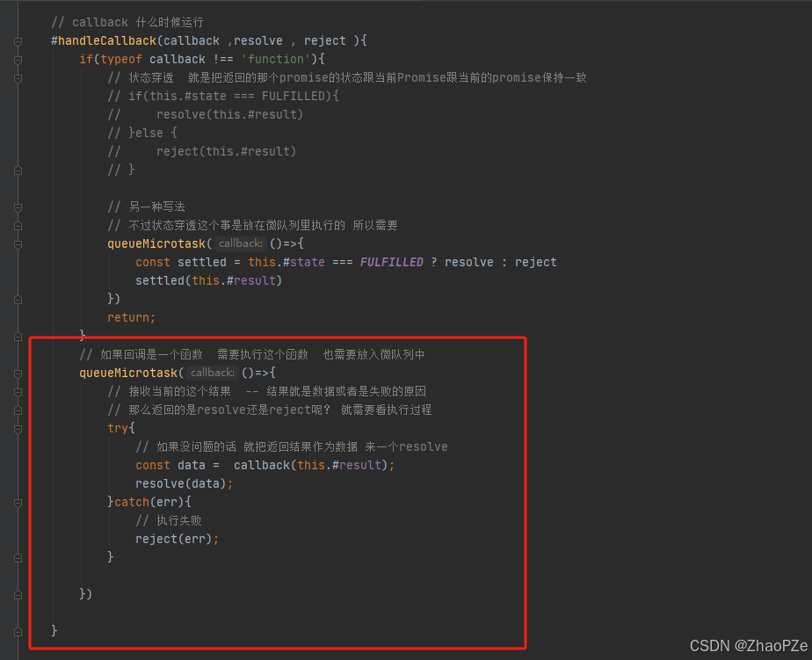Image resolution: width=812 pixels, height=660 pixels.
Task: Click the try keyword
Action: (118, 429)
